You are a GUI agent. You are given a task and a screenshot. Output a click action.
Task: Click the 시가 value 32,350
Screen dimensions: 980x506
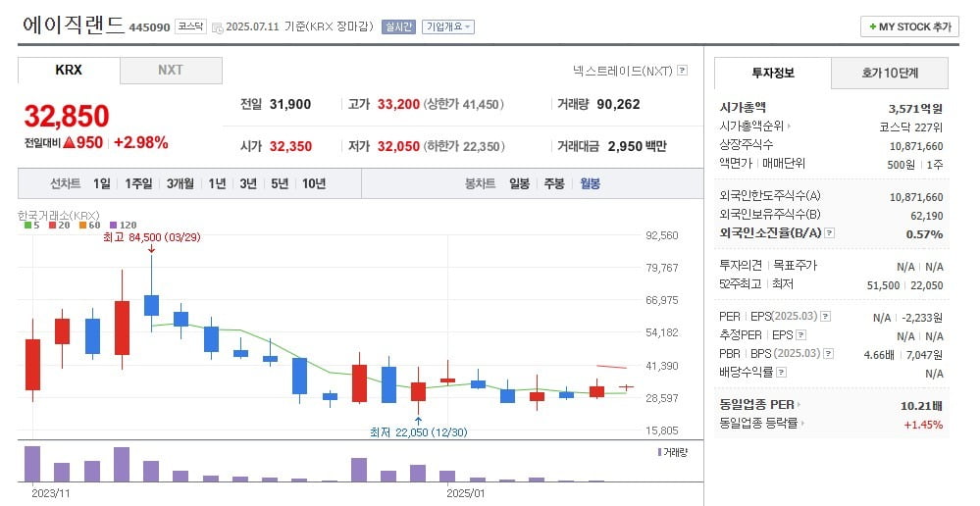[290, 146]
